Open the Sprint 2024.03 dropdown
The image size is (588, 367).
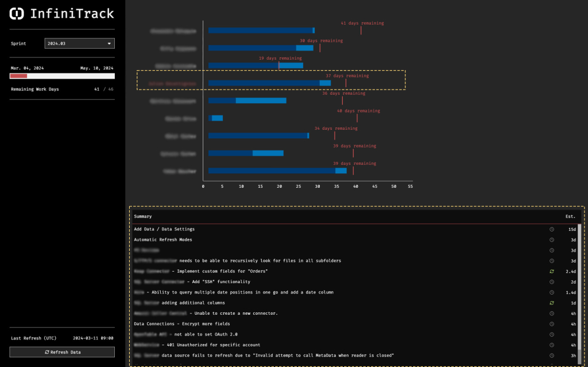coord(79,44)
